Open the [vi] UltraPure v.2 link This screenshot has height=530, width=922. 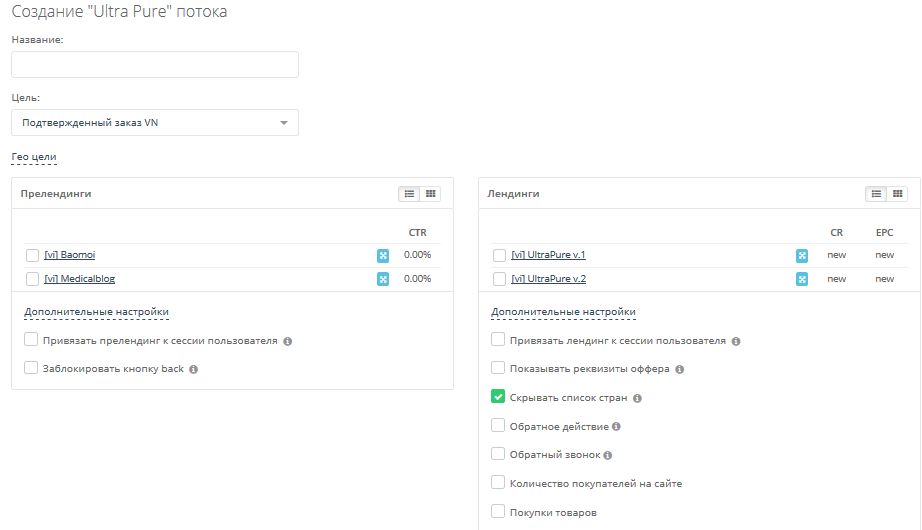tap(549, 279)
